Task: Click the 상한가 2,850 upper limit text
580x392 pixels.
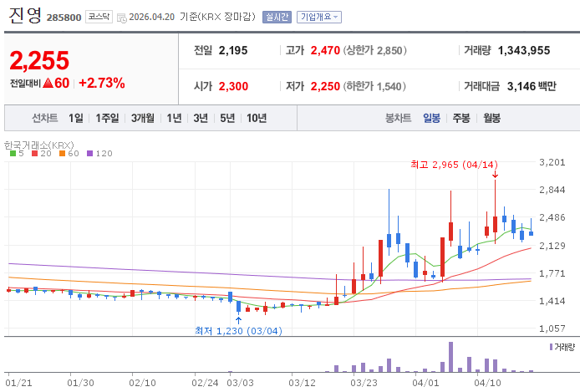Action: [x=374, y=50]
